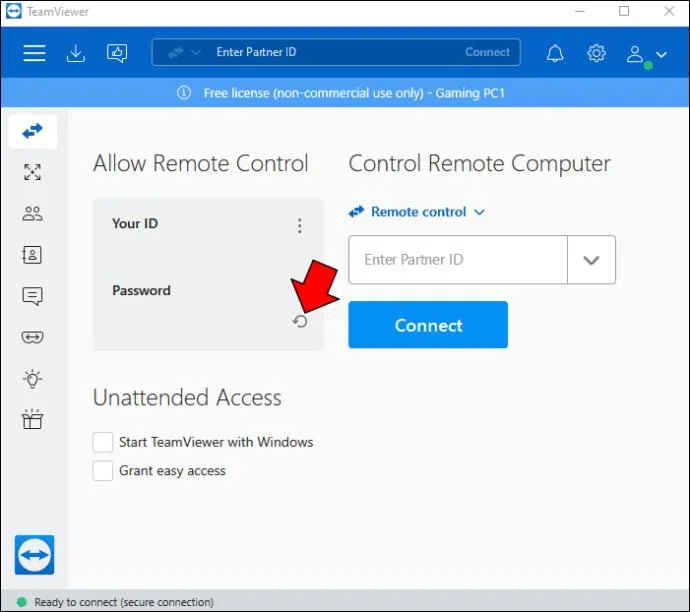Image resolution: width=690 pixels, height=612 pixels.
Task: Maximize the TeamViewer window
Action: [624, 11]
